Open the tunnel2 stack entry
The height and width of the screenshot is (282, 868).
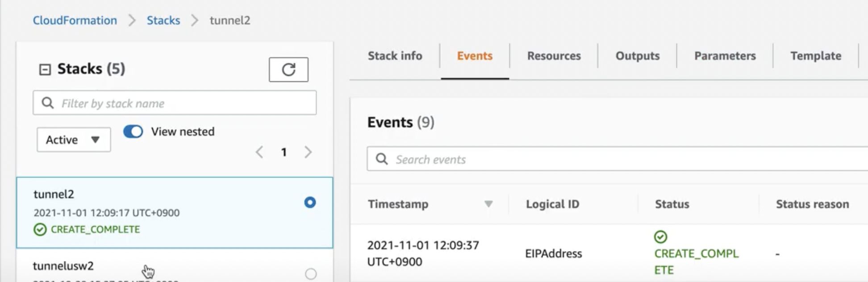175,212
